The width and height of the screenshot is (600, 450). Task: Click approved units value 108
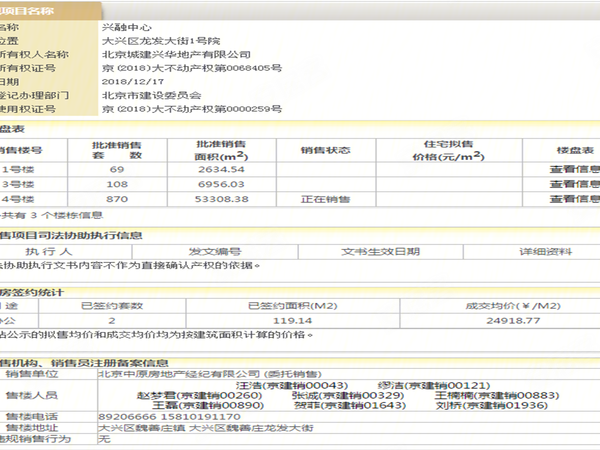[x=117, y=184]
